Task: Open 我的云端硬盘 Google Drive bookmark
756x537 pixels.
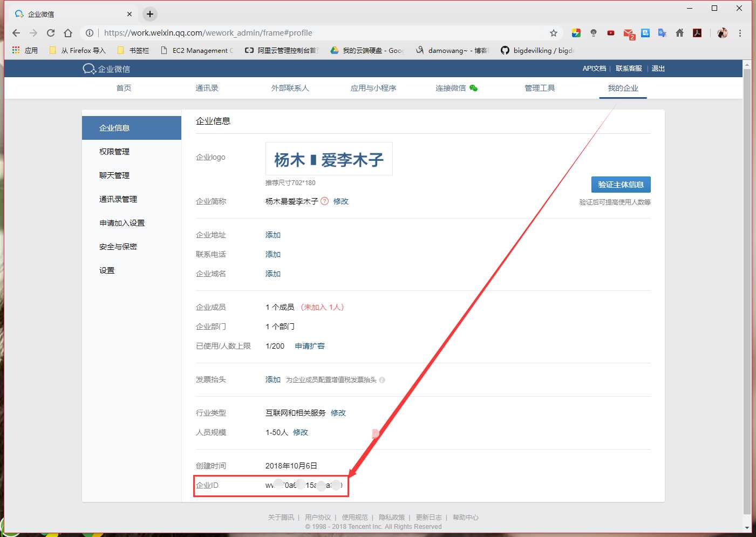Action: pos(367,50)
